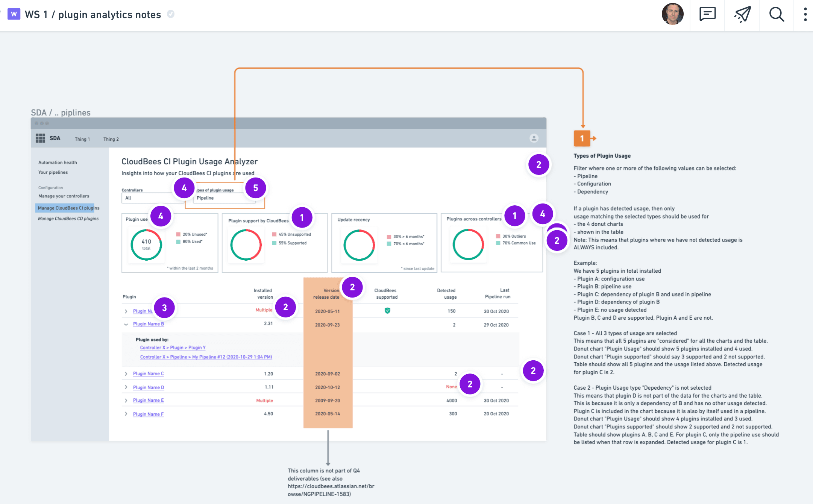
Task: Click the release date 2009-09-20
Action: tap(328, 401)
